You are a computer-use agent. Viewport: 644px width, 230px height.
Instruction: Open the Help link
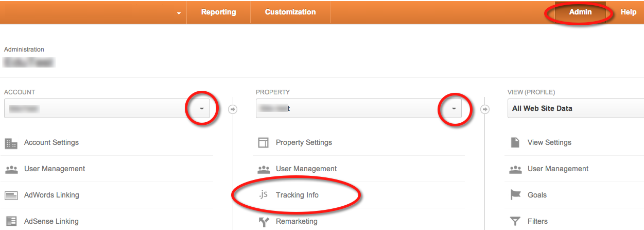coord(629,12)
